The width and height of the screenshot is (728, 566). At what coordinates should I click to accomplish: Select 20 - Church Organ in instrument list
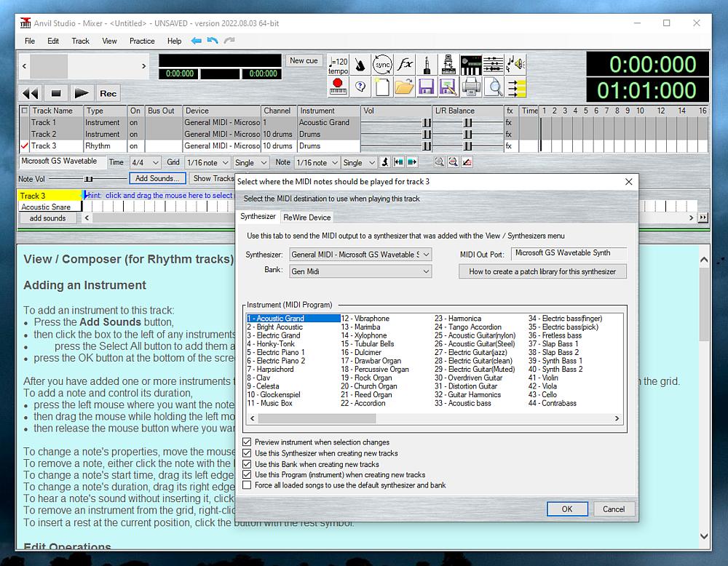369,386
